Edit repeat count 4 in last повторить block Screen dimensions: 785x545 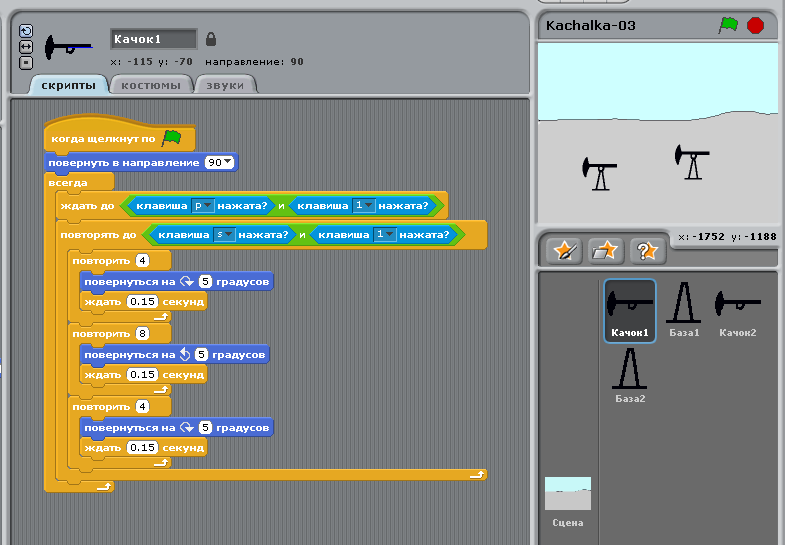coord(142,407)
